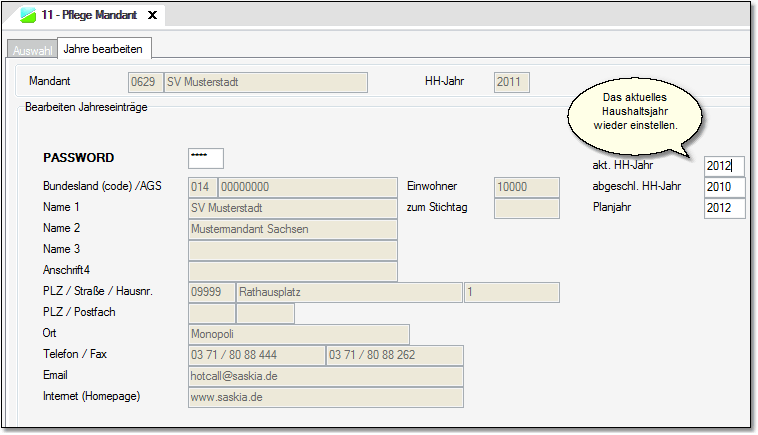This screenshot has width=758, height=435.
Task: Click the abgeschl. HH-Jahr field
Action: tap(724, 187)
